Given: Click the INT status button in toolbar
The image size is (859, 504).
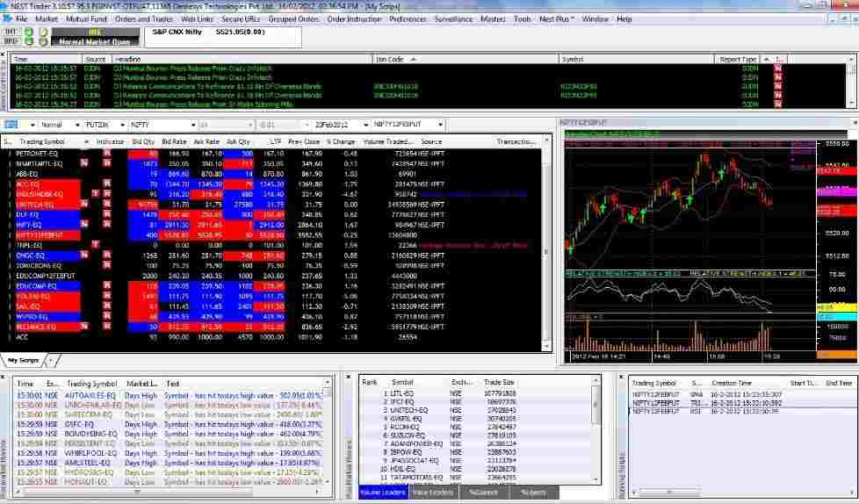Looking at the screenshot, I should click(10, 32).
